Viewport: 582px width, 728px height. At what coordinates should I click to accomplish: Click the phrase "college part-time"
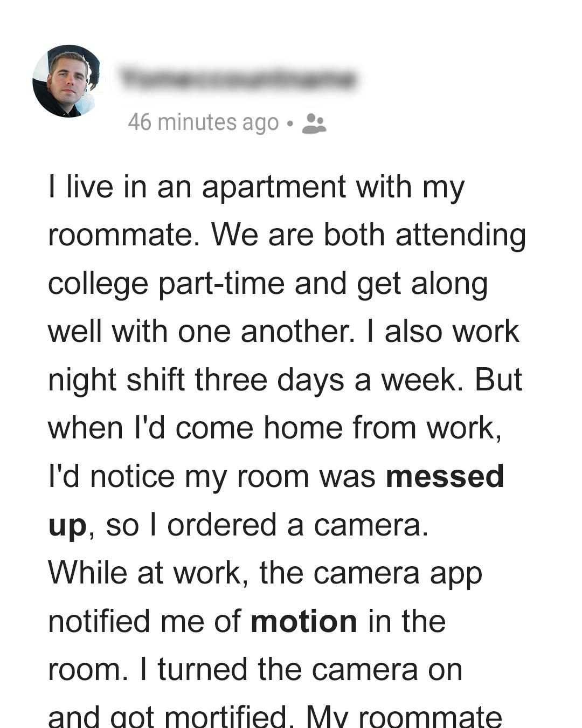tap(166, 284)
